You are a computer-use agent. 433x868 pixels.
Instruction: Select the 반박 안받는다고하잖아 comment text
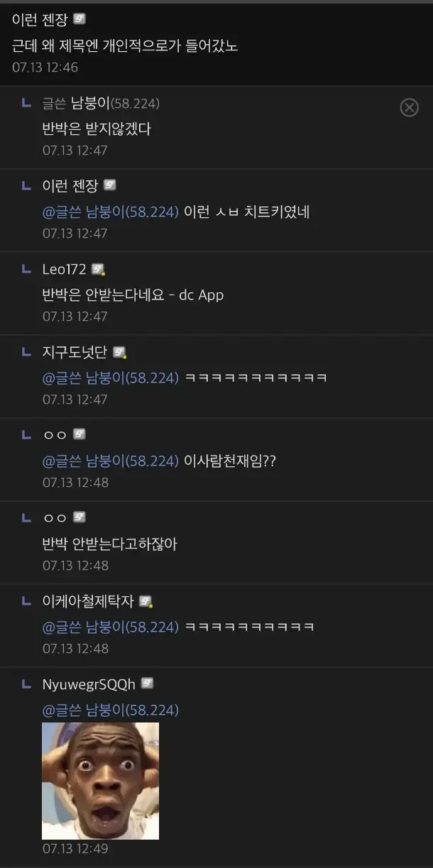pyautogui.click(x=109, y=544)
